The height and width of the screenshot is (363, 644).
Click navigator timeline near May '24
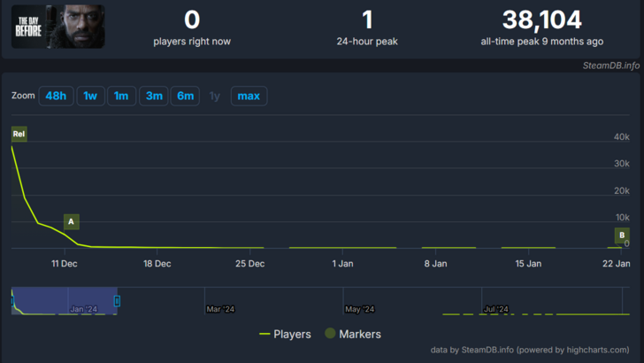[x=359, y=308]
